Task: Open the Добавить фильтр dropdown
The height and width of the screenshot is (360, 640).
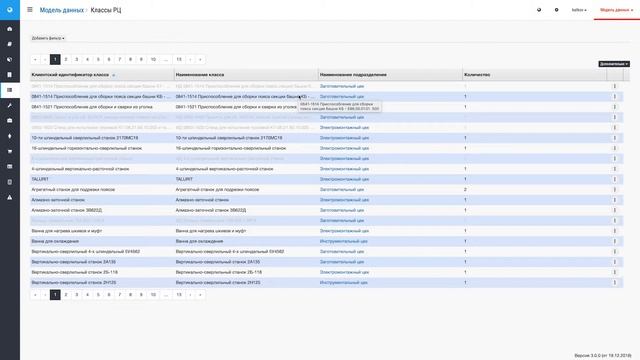Action: click(48, 38)
